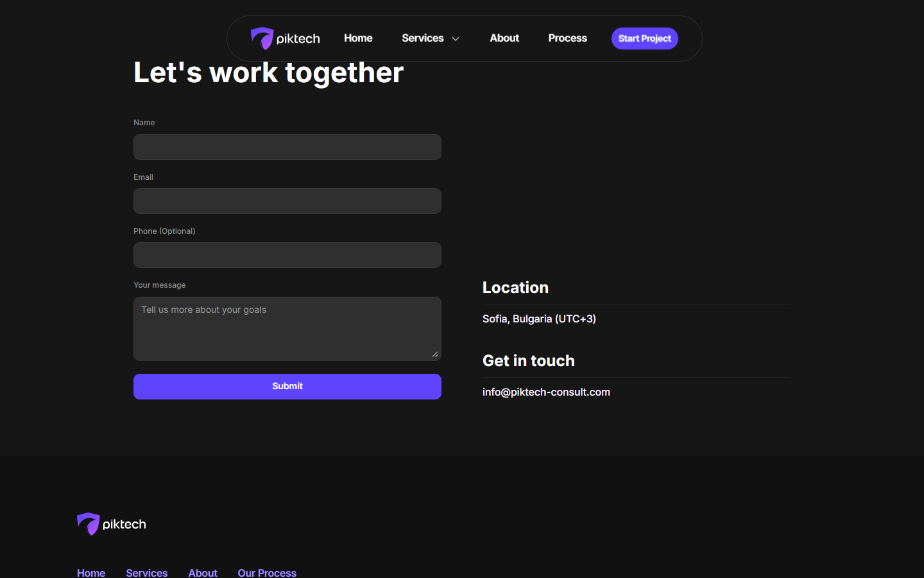The height and width of the screenshot is (578, 924).
Task: Go to the About page from navbar
Action: click(504, 39)
